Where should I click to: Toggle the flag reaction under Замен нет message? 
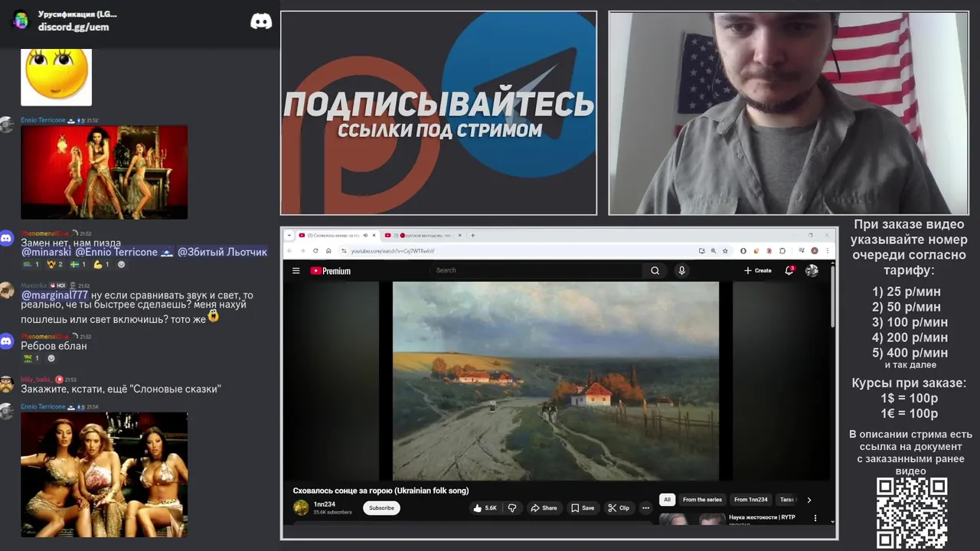[x=77, y=264]
